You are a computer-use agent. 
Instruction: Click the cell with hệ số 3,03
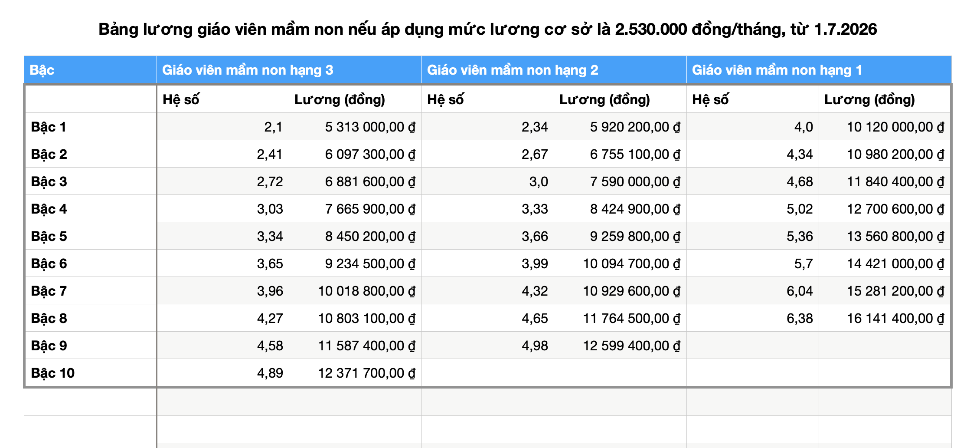pyautogui.click(x=223, y=209)
